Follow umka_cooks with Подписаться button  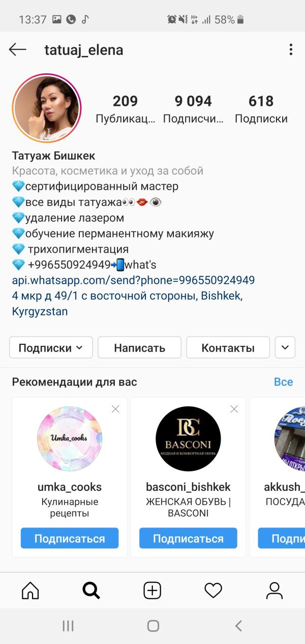point(70,538)
